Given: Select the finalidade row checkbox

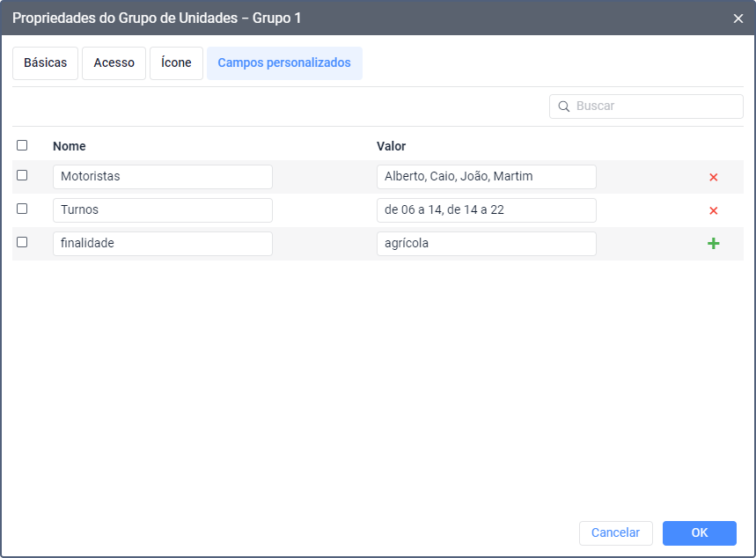Looking at the screenshot, I should pos(22,243).
